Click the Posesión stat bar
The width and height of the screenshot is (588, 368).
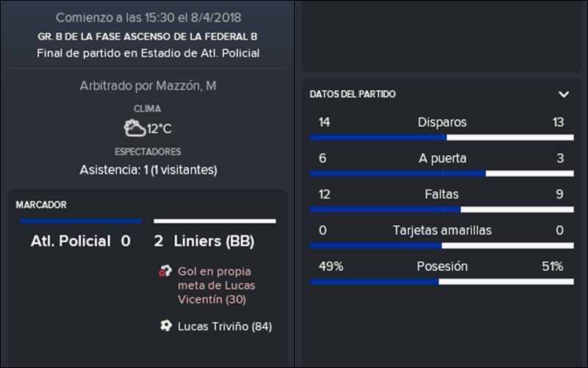pos(442,282)
